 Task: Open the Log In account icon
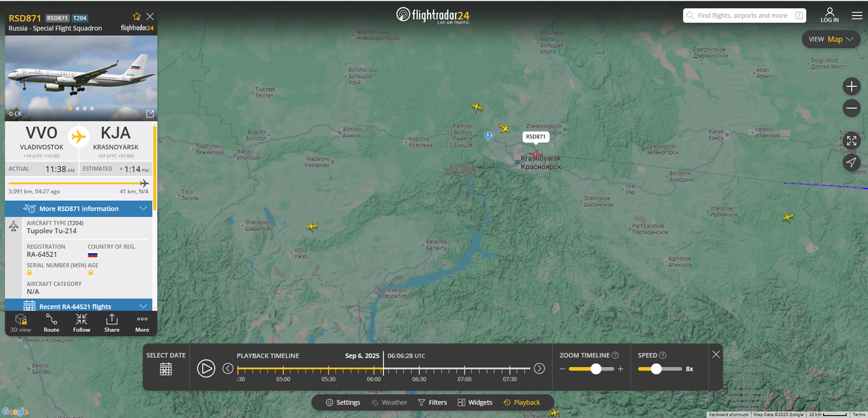829,15
